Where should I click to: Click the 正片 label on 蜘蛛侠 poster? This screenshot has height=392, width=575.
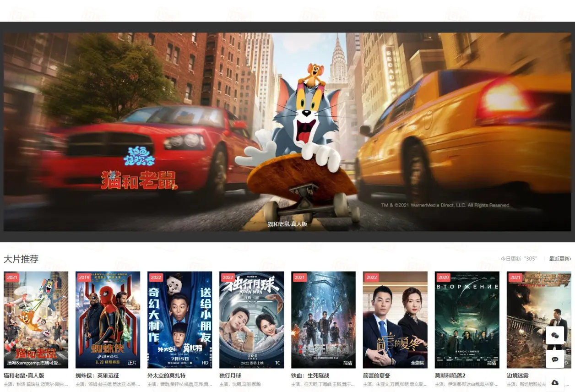point(132,363)
